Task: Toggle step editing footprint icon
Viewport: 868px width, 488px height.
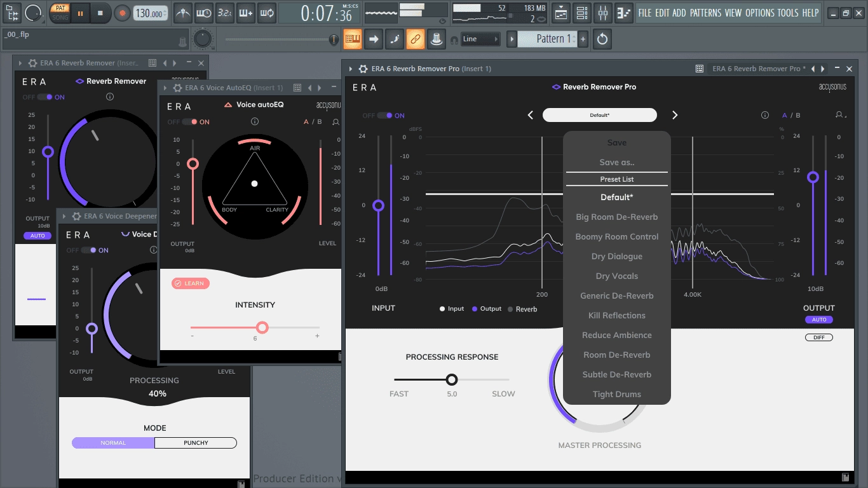Action: [x=395, y=39]
